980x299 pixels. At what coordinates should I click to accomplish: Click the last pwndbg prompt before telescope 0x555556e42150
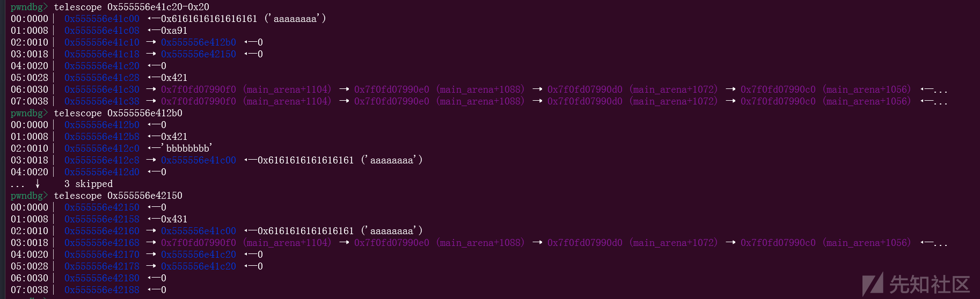[x=29, y=196]
